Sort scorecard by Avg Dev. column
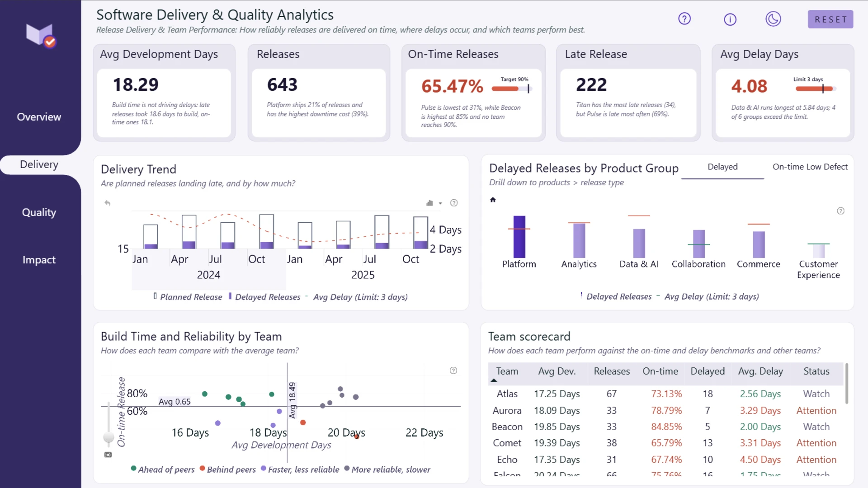868x488 pixels. [557, 371]
